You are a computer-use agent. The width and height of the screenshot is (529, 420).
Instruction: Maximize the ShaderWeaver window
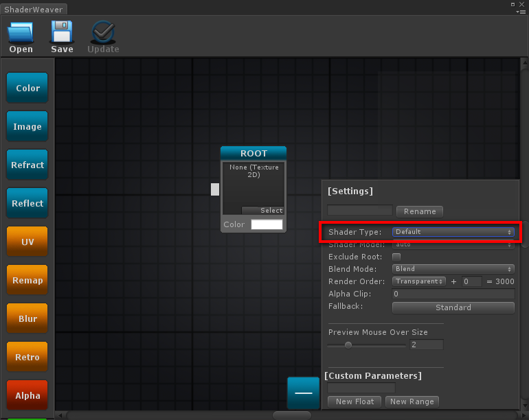click(513, 4)
